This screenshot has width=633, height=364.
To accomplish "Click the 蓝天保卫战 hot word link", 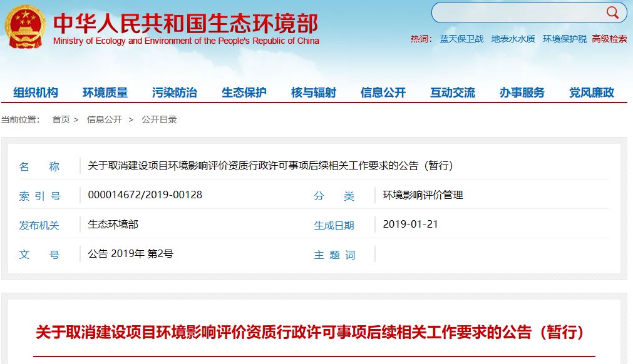I will tap(461, 39).
